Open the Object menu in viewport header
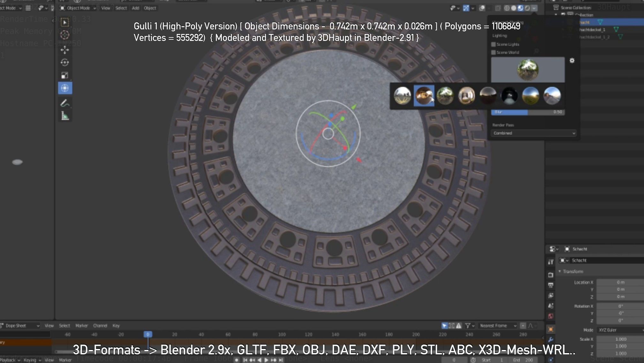The image size is (644, 363). (x=150, y=8)
